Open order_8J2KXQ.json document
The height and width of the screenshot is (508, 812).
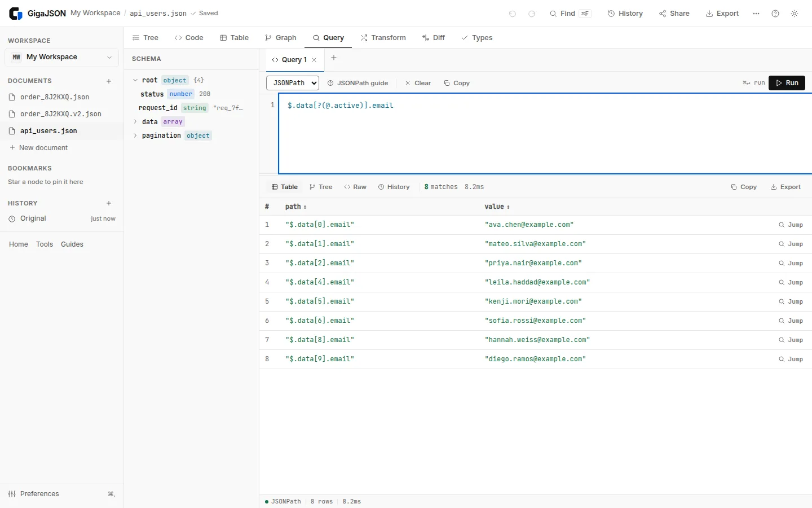(62, 97)
